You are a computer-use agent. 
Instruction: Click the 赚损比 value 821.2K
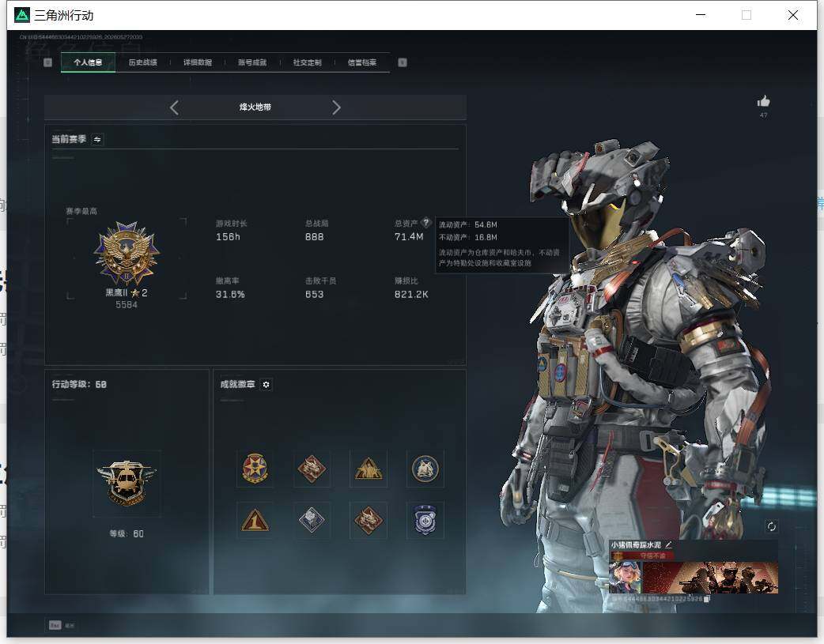click(x=411, y=294)
